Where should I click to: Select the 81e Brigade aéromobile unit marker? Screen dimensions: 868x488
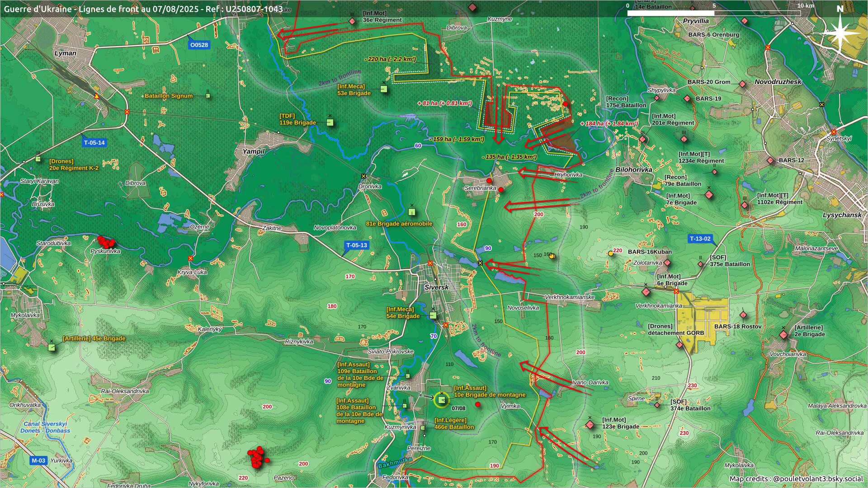pyautogui.click(x=412, y=211)
